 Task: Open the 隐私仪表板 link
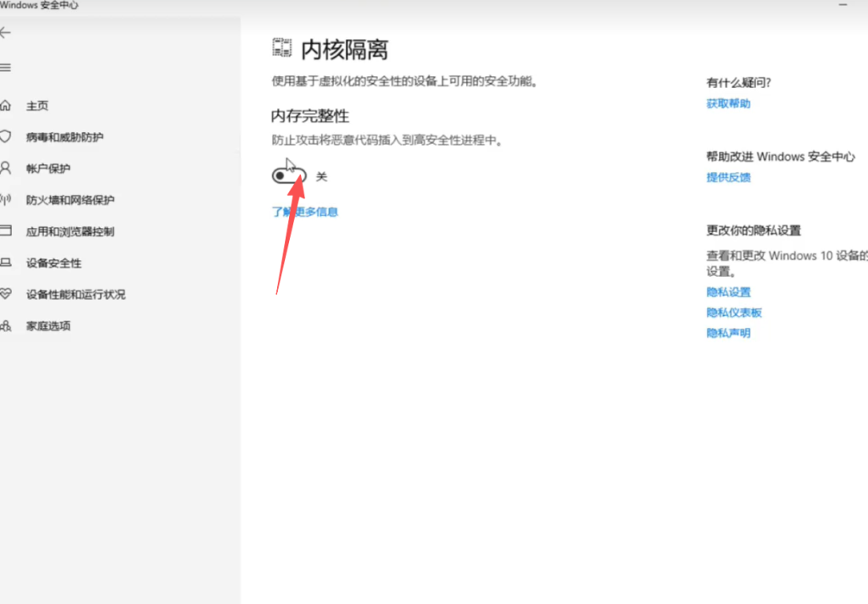pos(734,313)
